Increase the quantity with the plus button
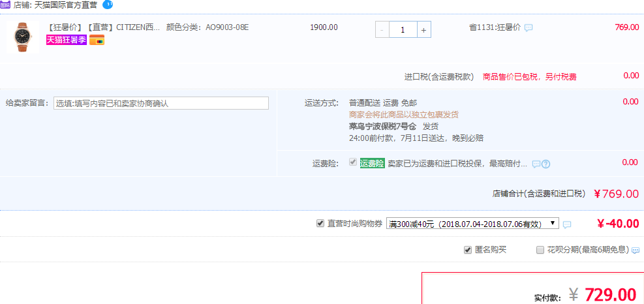This screenshot has height=304, width=644. (x=424, y=29)
